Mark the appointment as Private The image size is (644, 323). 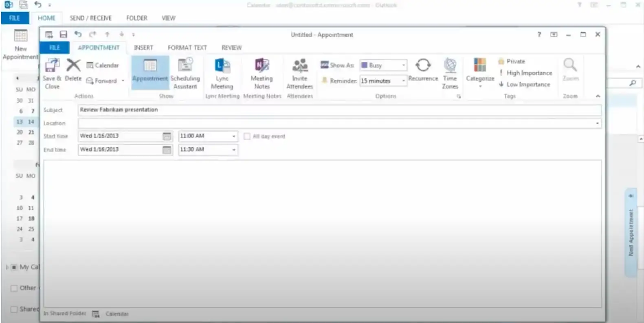tap(515, 61)
